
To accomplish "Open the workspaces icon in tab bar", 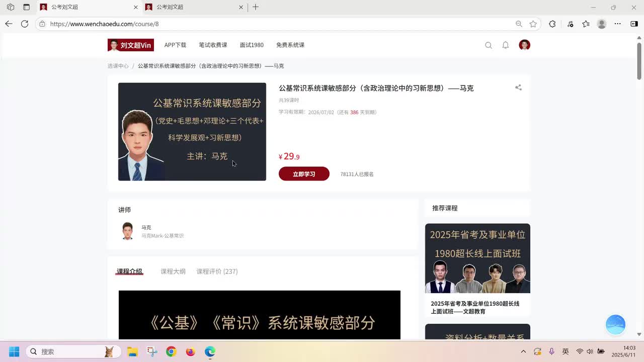I will [x=11, y=7].
